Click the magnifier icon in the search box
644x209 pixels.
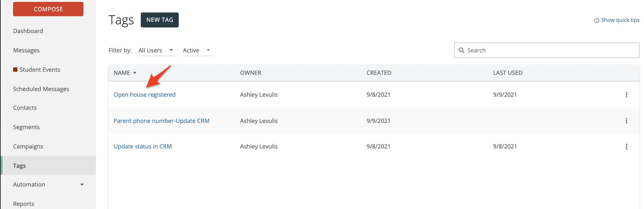click(x=462, y=50)
